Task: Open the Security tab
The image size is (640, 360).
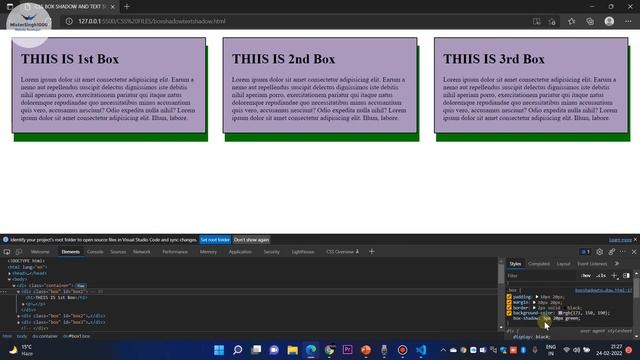Action: click(x=271, y=252)
